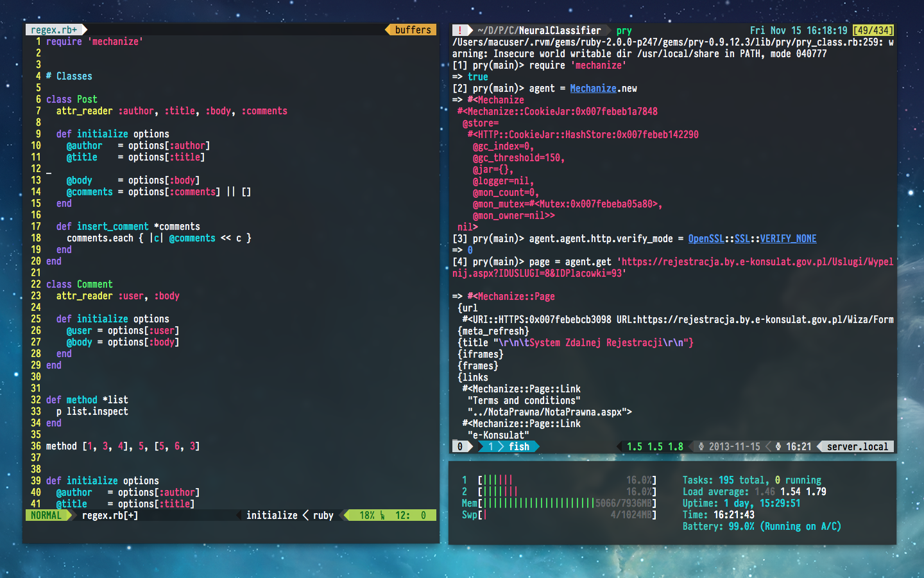Click the ruby filetype label in statusline
The image size is (924, 578).
(x=323, y=515)
